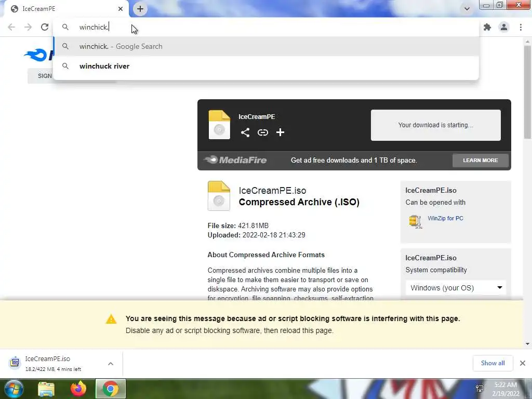This screenshot has height=399, width=532.
Task: Click the scrollbar down arrow
Action: click(527, 344)
